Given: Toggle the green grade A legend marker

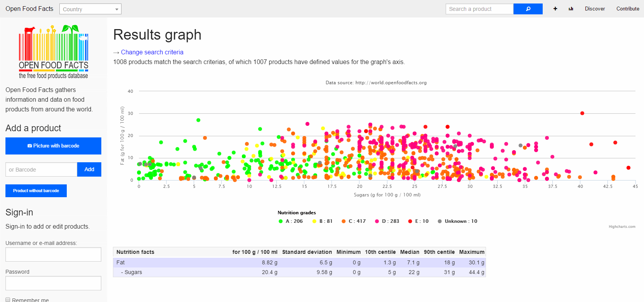Looking at the screenshot, I should pos(281,221).
